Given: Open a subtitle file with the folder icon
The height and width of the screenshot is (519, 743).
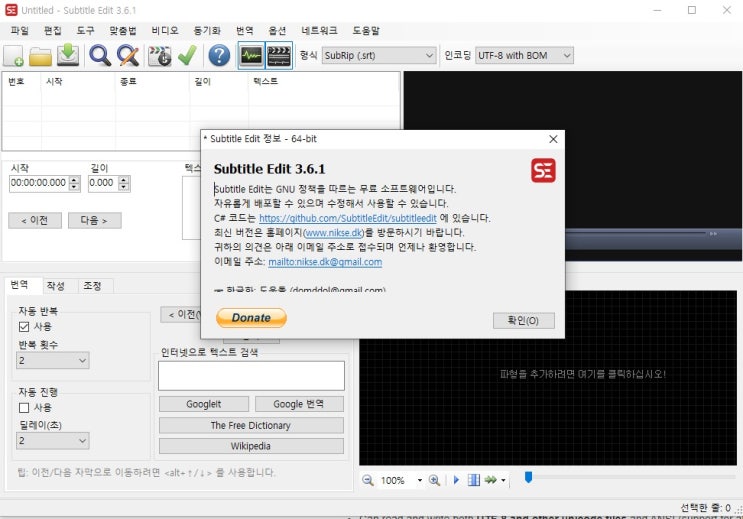Looking at the screenshot, I should click(x=40, y=56).
